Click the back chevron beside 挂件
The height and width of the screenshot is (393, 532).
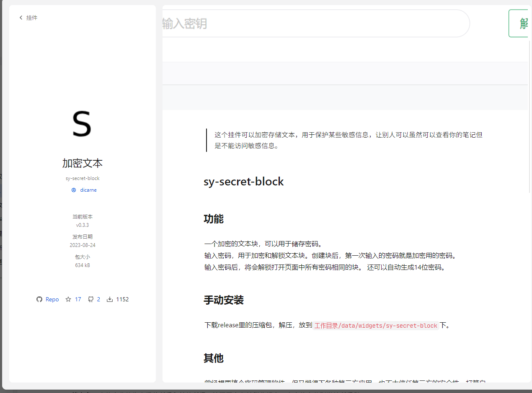[21, 18]
